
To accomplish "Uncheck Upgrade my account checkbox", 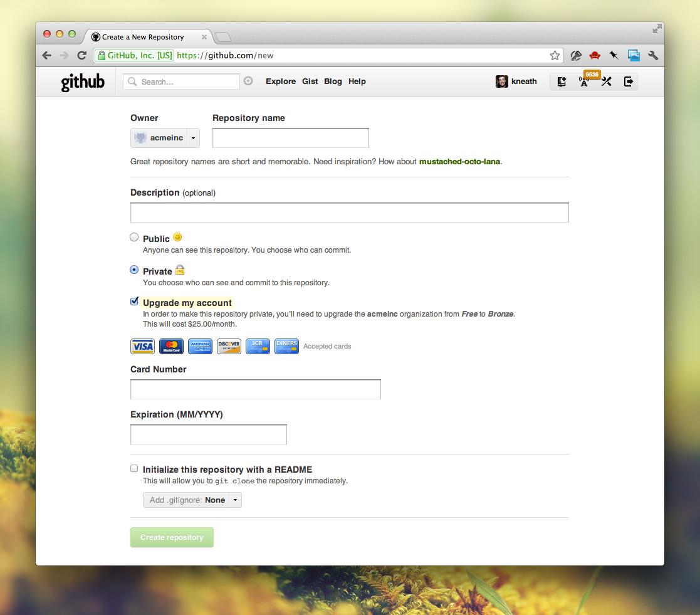I will [134, 302].
